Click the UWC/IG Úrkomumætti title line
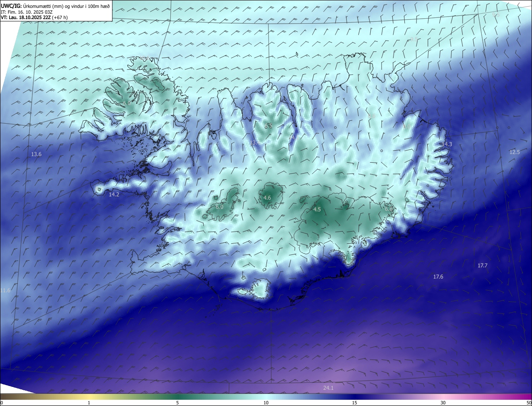The width and height of the screenshot is (532, 406). [55, 6]
